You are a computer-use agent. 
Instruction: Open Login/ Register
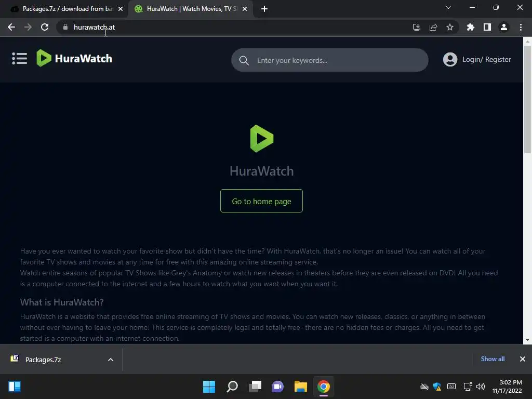486,59
